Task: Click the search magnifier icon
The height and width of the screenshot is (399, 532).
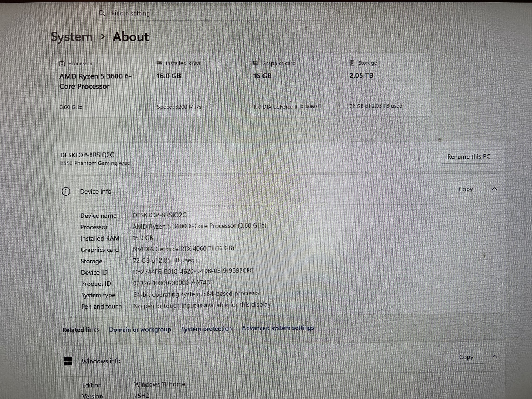Action: (x=102, y=13)
